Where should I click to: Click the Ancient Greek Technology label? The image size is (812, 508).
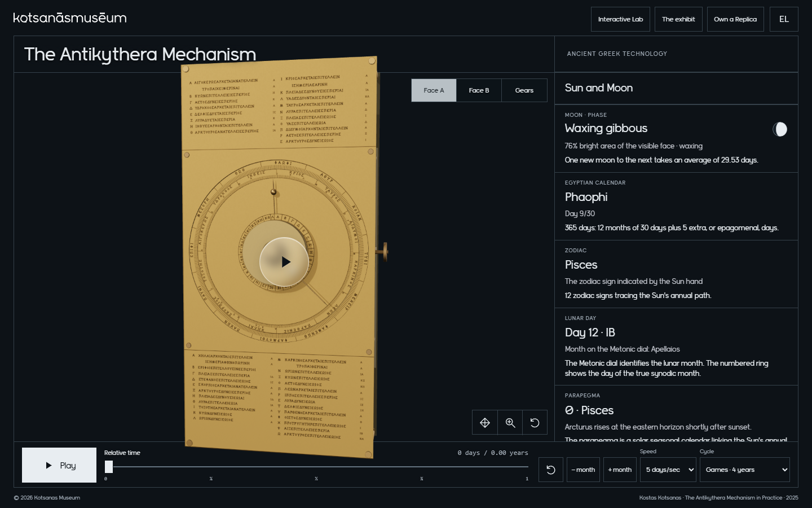[x=617, y=54]
